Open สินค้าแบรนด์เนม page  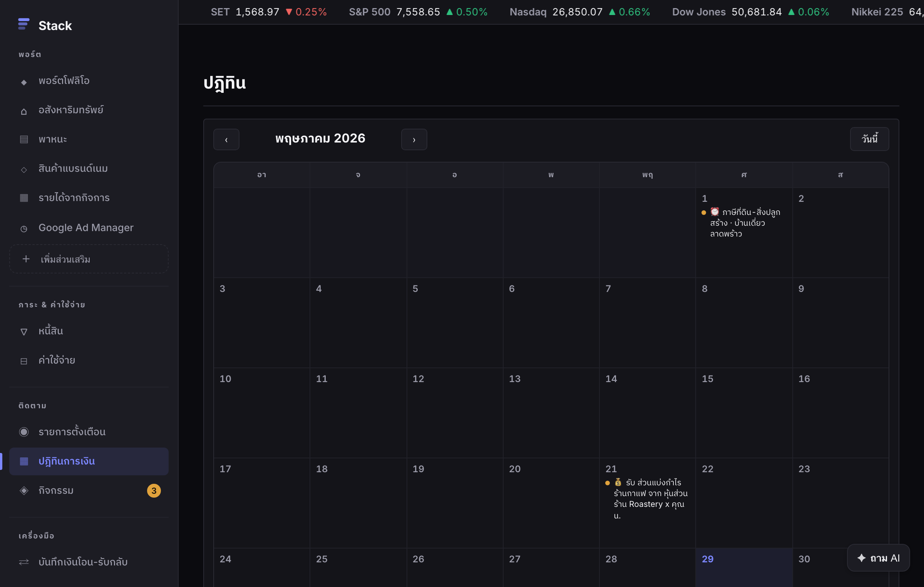pos(89,168)
